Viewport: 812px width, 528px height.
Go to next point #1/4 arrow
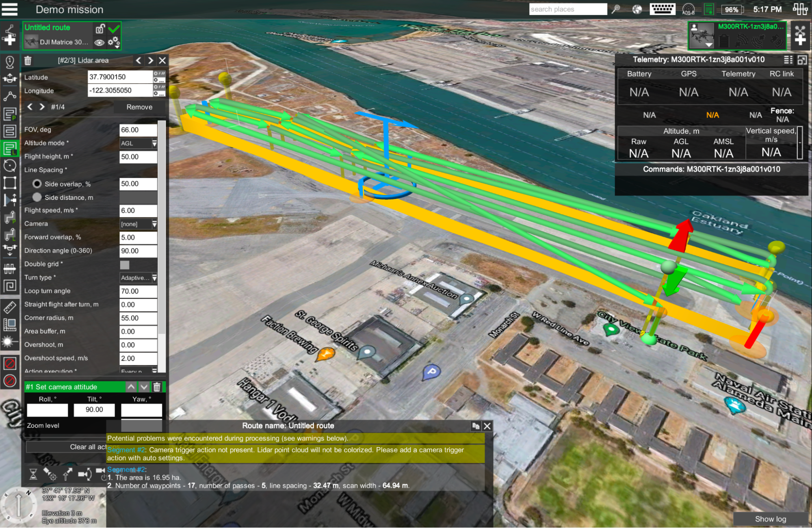(42, 107)
